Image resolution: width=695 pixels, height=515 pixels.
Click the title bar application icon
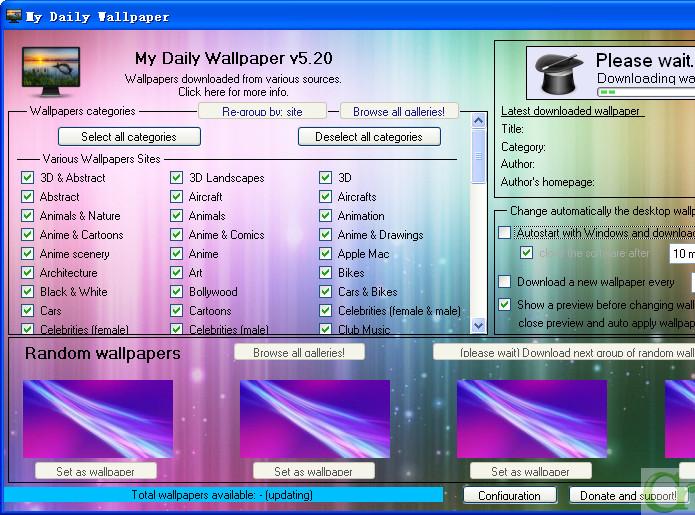(13, 16)
